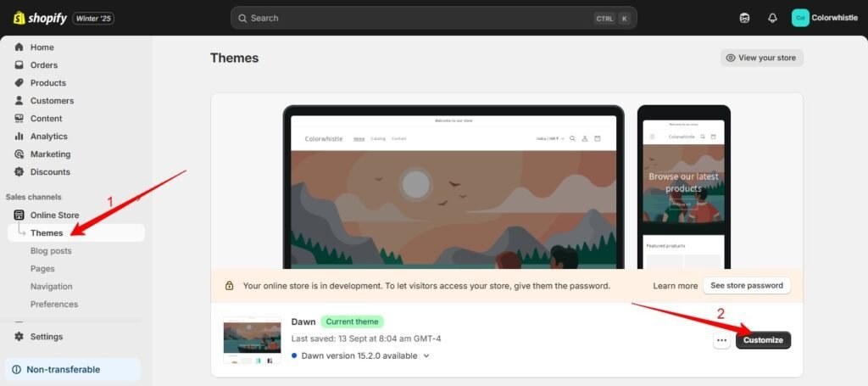Click the Non-transferable notice

(x=73, y=369)
